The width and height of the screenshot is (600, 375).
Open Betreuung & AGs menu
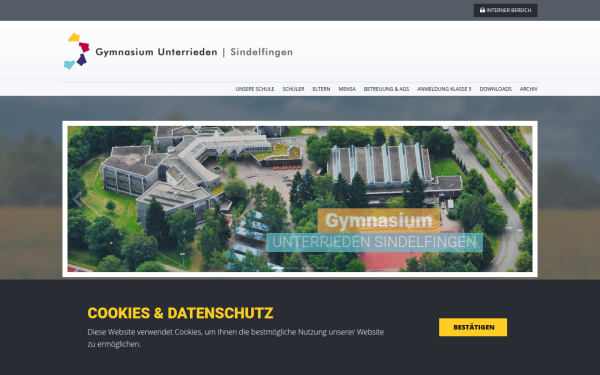386,89
